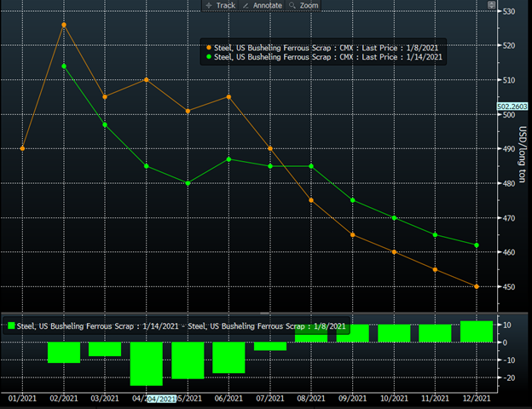Click the Track crosshair icon
Screen dimensions: 532x409
point(209,5)
